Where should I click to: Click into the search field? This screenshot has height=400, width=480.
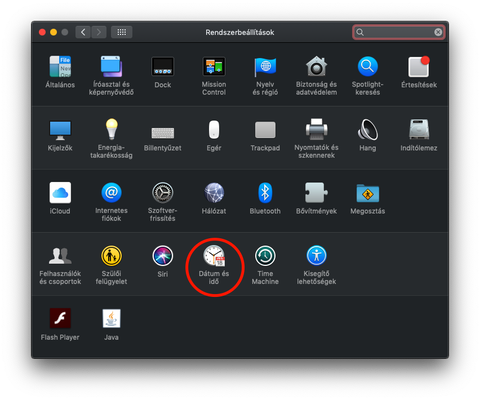coord(399,32)
